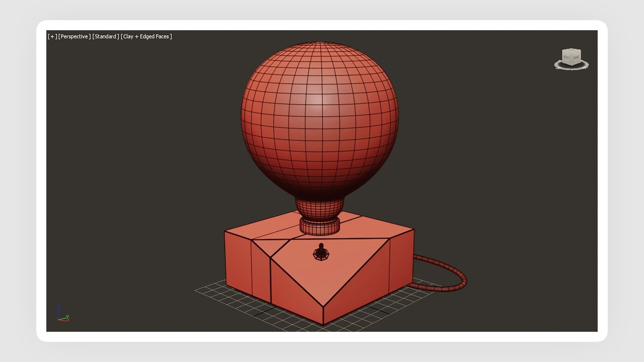The image size is (644, 362).
Task: Open the Clay + Edged Faces shading menu
Action: [x=146, y=37]
